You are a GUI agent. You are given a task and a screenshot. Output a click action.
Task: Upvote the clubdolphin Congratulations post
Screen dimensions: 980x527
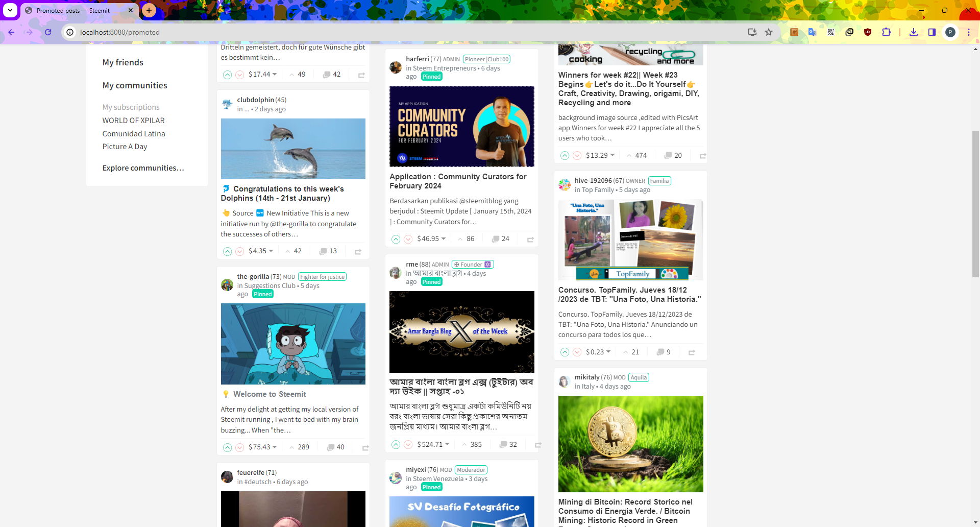pyautogui.click(x=227, y=251)
